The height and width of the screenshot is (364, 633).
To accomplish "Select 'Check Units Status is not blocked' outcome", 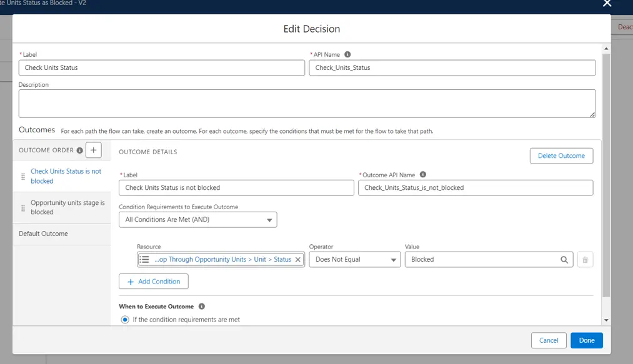I will (x=66, y=176).
